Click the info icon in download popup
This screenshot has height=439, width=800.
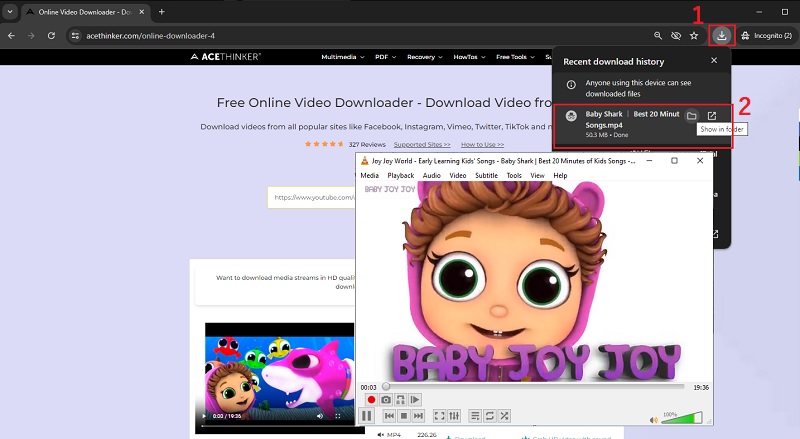coord(571,85)
